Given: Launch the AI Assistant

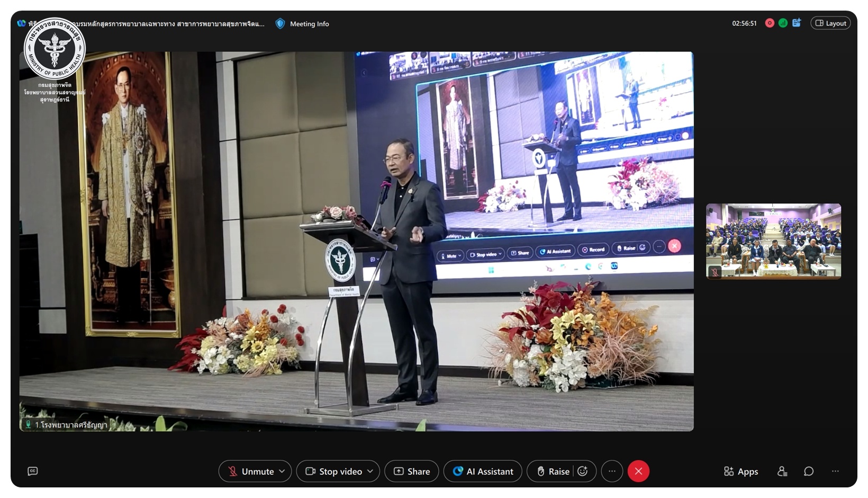Looking at the screenshot, I should coord(482,471).
